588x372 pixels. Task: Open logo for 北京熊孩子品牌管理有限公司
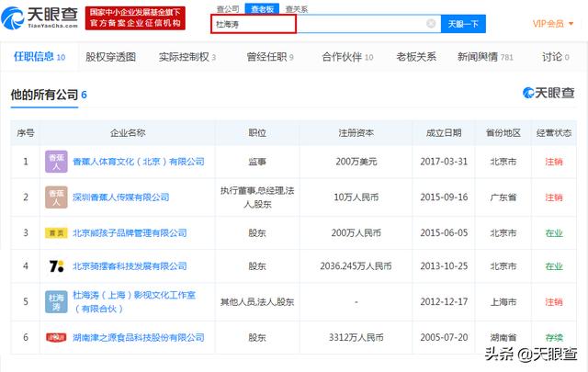(x=56, y=233)
